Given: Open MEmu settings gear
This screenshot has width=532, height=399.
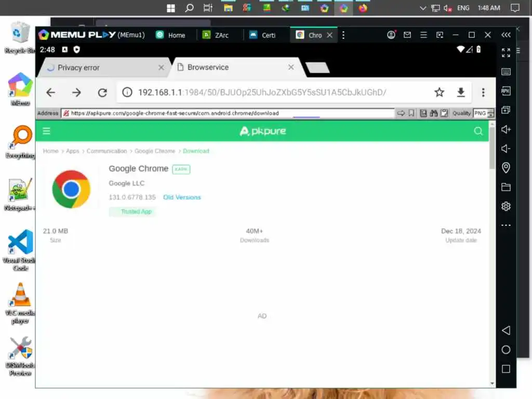Looking at the screenshot, I should tap(506, 206).
